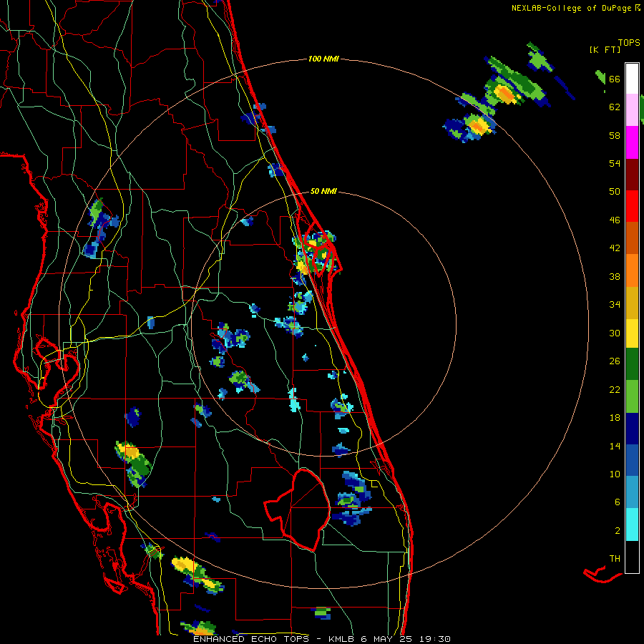The image size is (644, 644).
Task: Click the 2 value on the legend
Action: click(x=617, y=531)
